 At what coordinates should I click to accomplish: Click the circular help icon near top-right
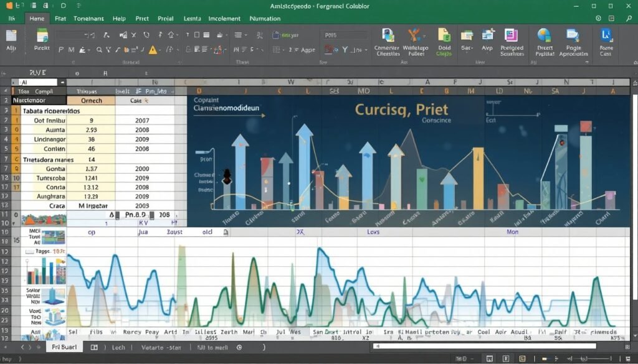pyautogui.click(x=598, y=18)
